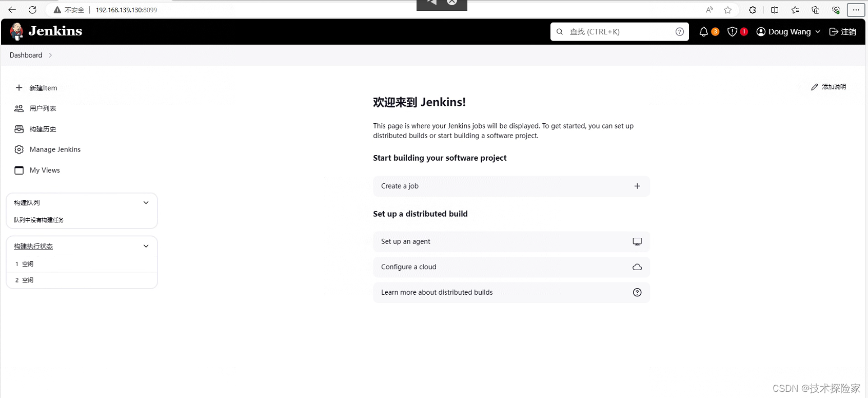Click the browser address bar URL
Image resolution: width=868 pixels, height=398 pixels.
point(126,10)
